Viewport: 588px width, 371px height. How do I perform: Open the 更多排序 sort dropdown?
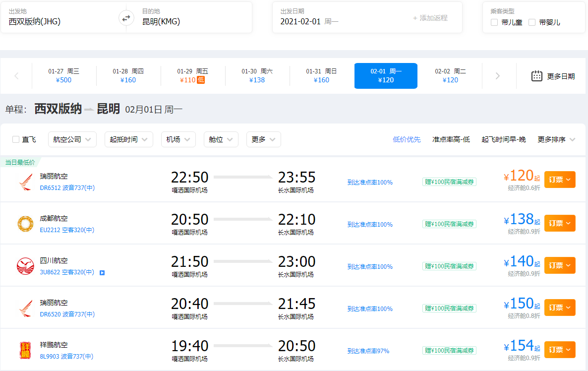pos(556,139)
